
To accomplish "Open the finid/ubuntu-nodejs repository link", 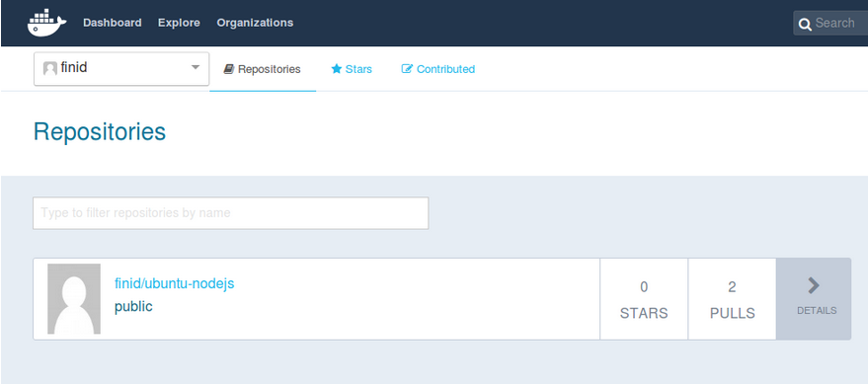I will (175, 284).
